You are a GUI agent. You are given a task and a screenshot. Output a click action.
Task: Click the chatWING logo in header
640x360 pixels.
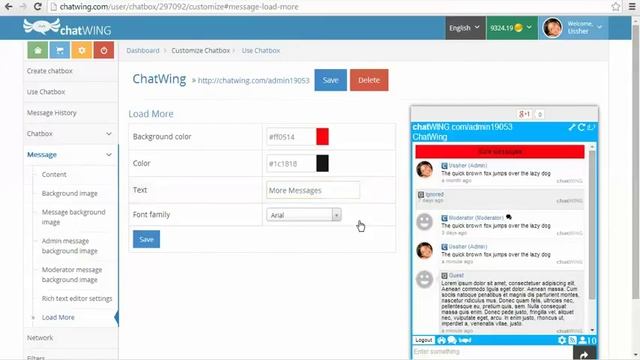point(67,28)
